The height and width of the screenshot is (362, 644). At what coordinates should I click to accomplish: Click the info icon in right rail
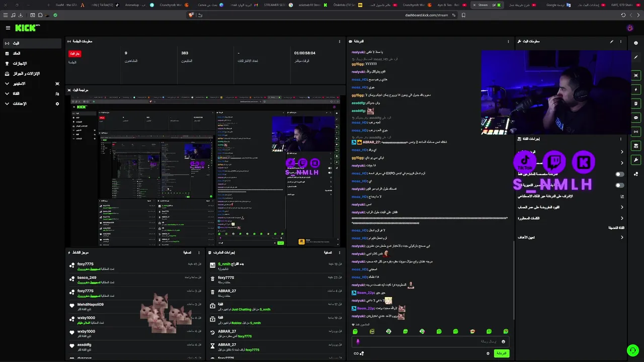(636, 43)
